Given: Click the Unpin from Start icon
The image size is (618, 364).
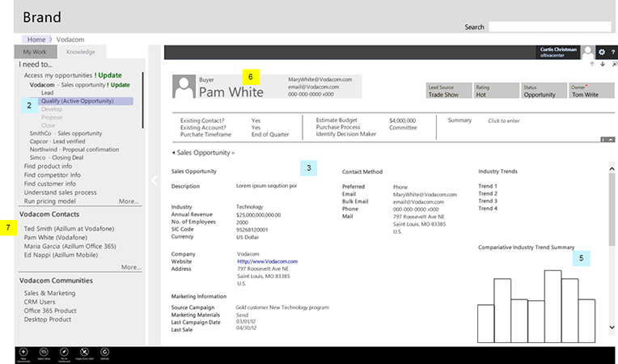Looking at the screenshot, I should (85, 353).
